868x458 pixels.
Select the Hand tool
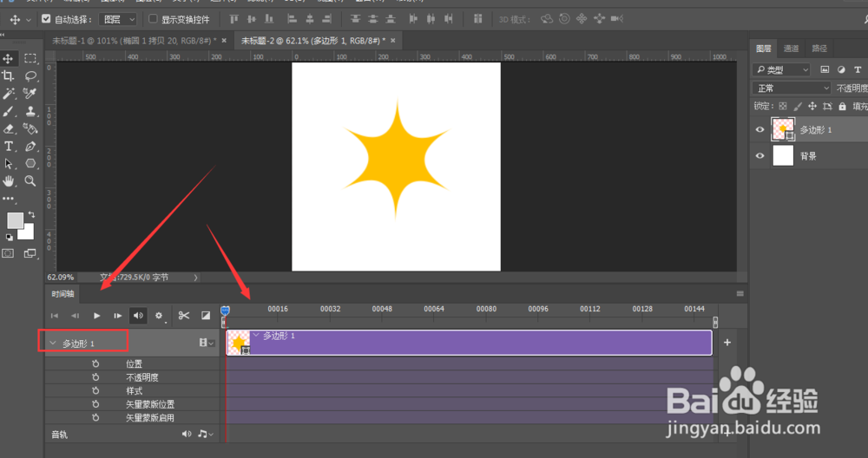tap(9, 181)
